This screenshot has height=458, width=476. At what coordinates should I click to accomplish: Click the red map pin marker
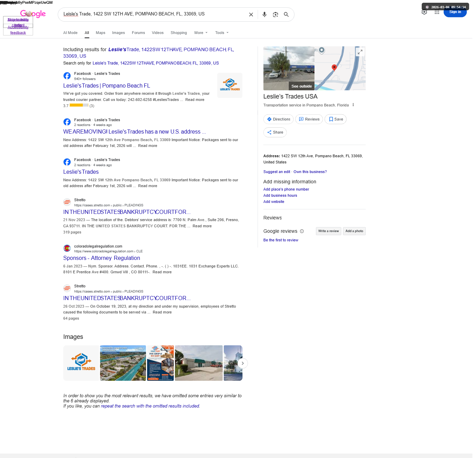[334, 67]
